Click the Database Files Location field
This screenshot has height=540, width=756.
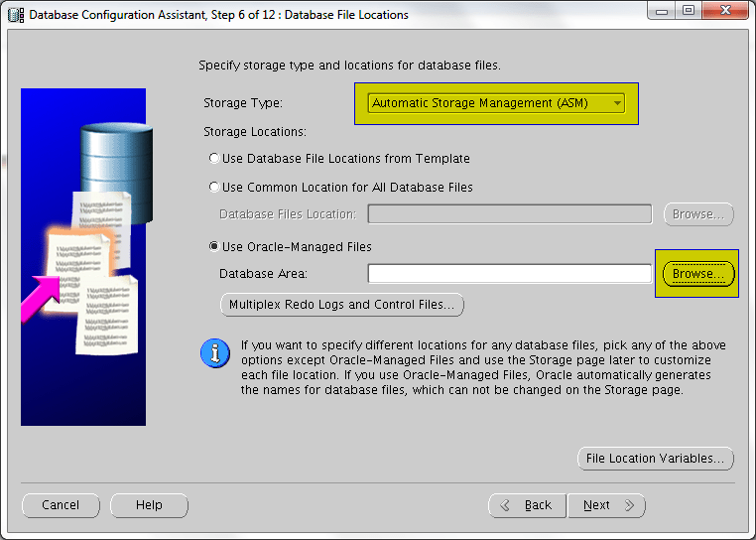pos(509,214)
